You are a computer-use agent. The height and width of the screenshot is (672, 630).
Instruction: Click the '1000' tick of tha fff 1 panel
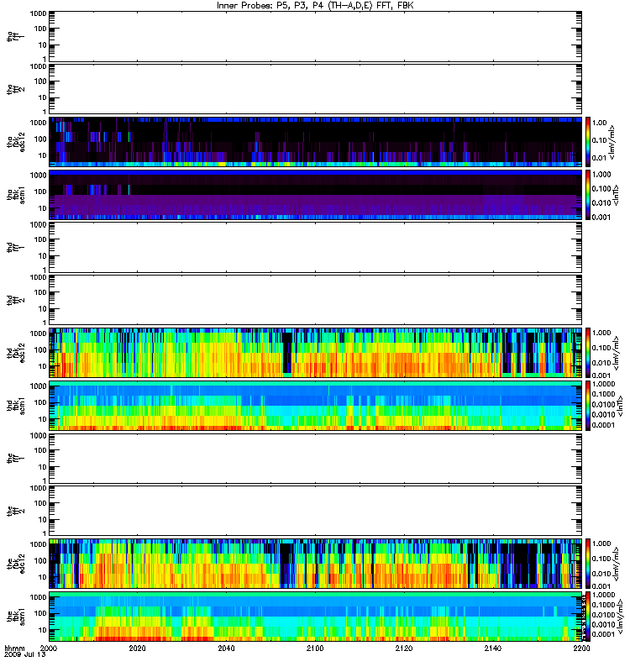(38, 13)
